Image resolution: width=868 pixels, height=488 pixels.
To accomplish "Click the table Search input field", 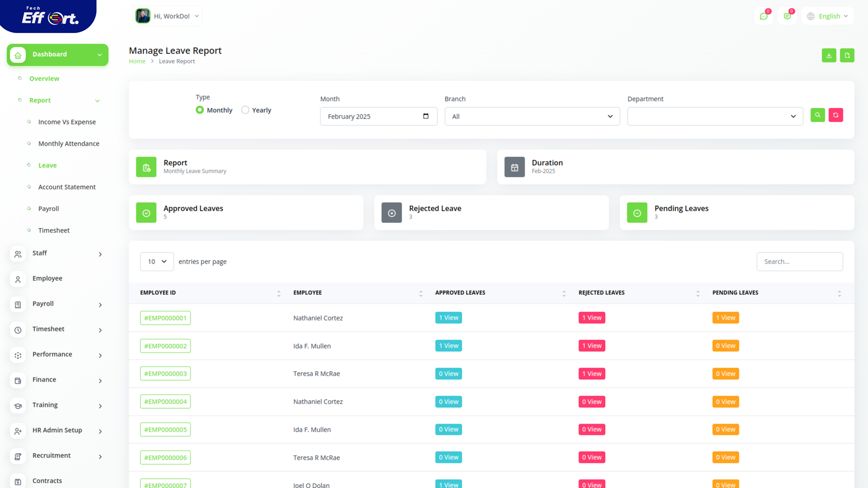I will coord(799,261).
